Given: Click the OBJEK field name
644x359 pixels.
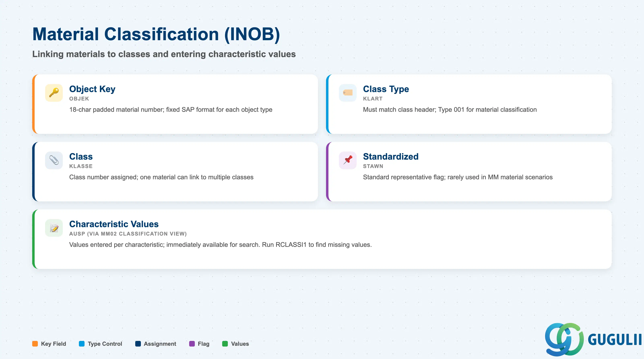Looking at the screenshot, I should pos(79,99).
